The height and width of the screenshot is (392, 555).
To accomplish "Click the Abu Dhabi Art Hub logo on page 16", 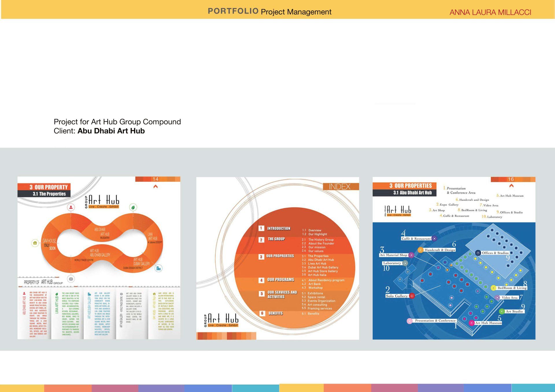I will [x=398, y=211].
